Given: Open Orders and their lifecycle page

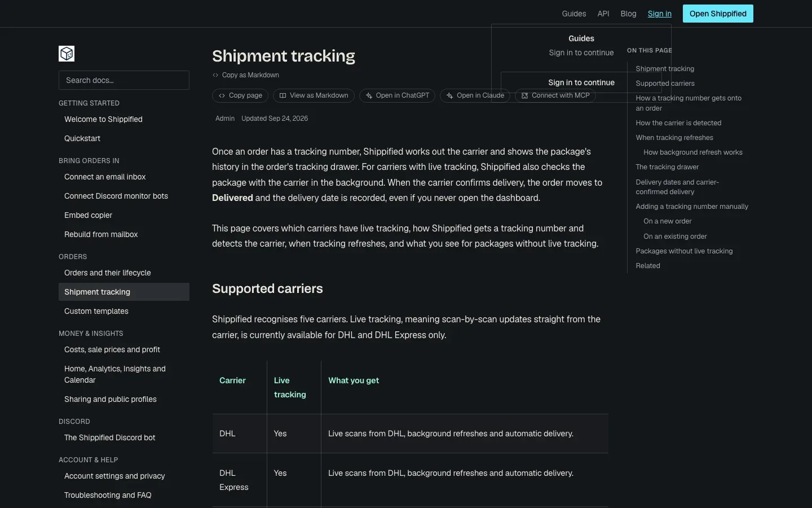Looking at the screenshot, I should 124,273.
